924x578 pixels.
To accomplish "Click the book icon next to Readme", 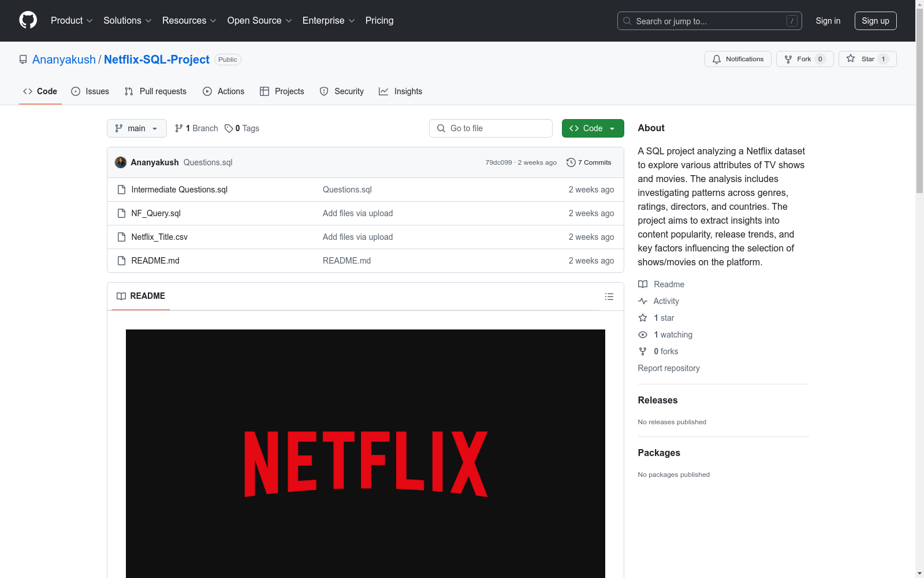I will 643,284.
